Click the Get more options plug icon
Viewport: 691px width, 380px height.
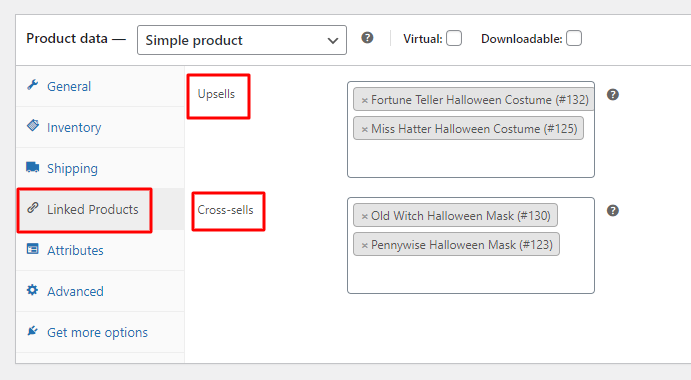point(32,331)
